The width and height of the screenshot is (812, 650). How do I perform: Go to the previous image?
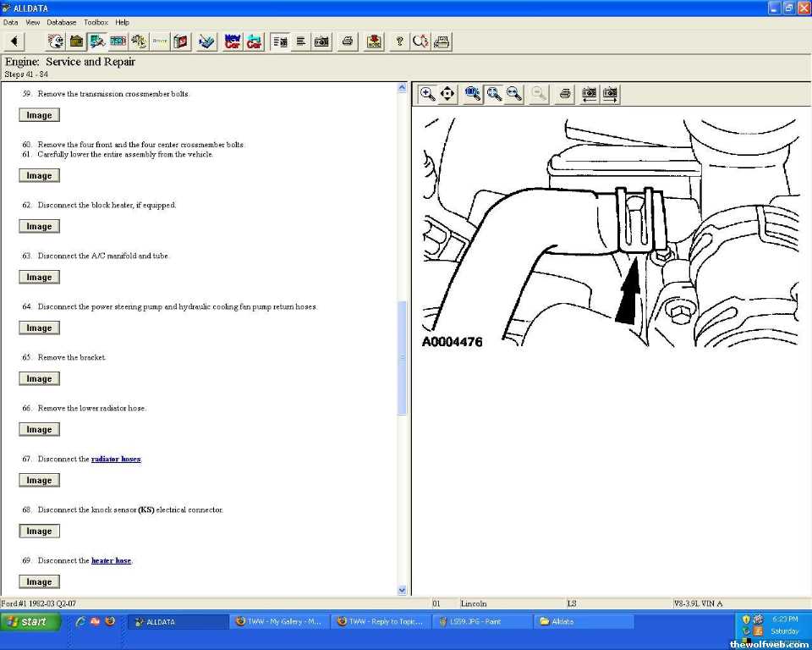click(x=590, y=94)
